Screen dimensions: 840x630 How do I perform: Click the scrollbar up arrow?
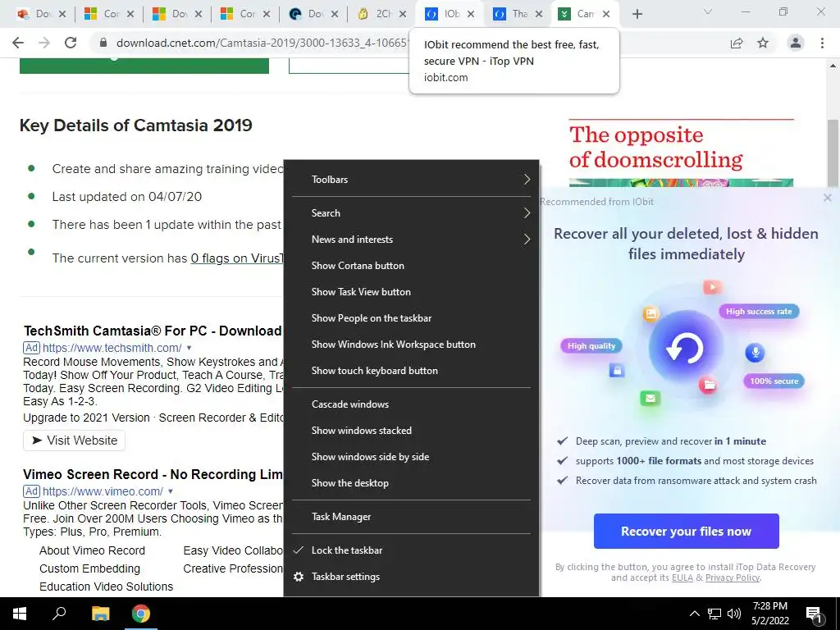(833, 66)
